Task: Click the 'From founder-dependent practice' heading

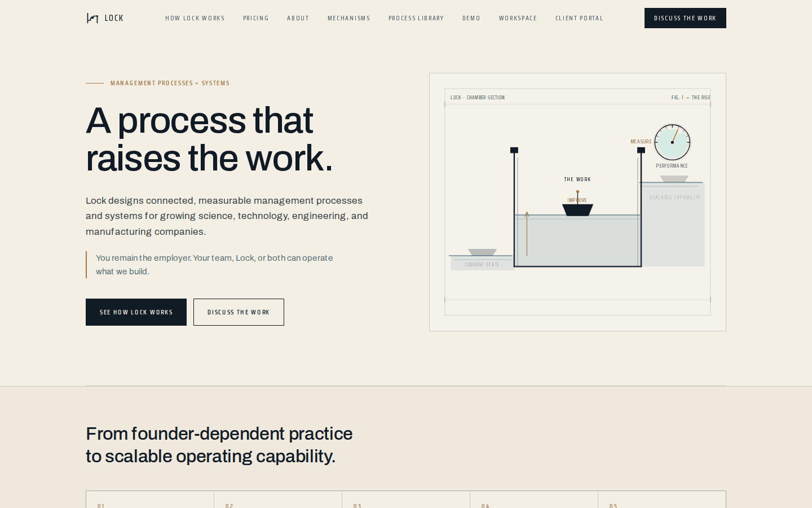Action: [x=219, y=445]
